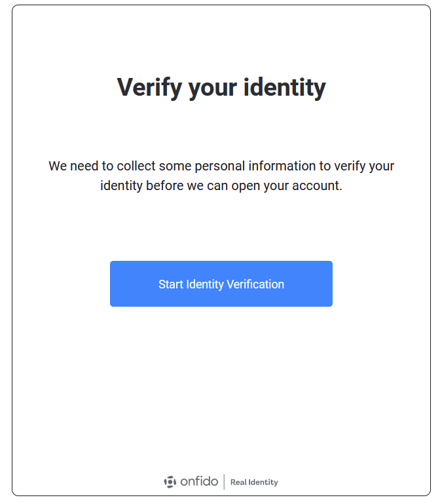Click the Onfido logo icon

[x=170, y=482]
